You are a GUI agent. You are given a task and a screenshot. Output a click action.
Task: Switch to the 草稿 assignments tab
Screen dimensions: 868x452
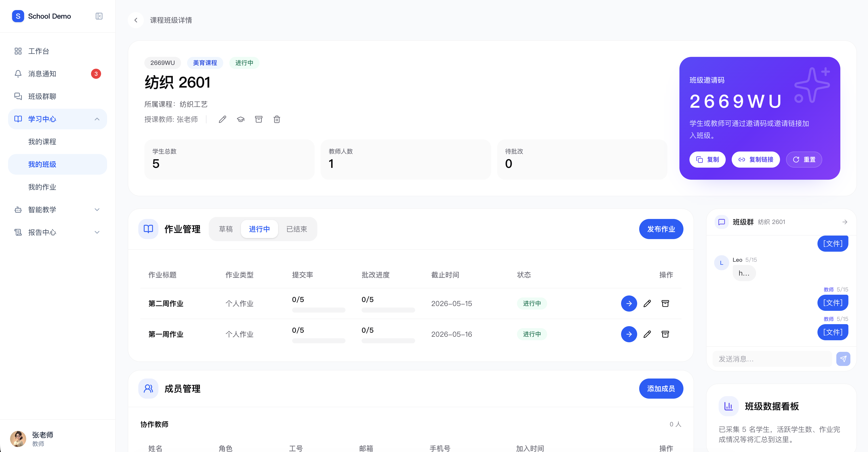point(226,229)
